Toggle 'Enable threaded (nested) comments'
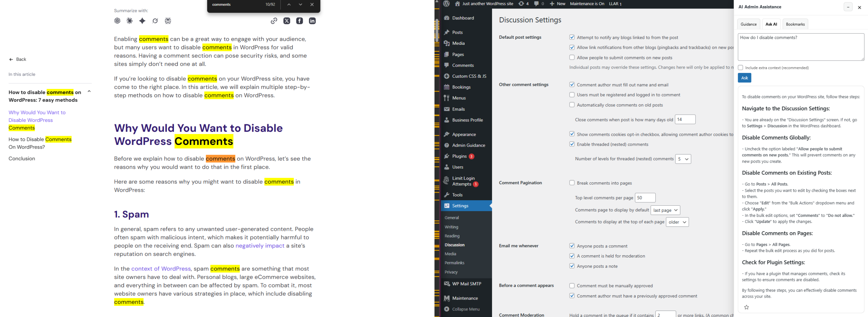The width and height of the screenshot is (868, 317). coord(572,144)
